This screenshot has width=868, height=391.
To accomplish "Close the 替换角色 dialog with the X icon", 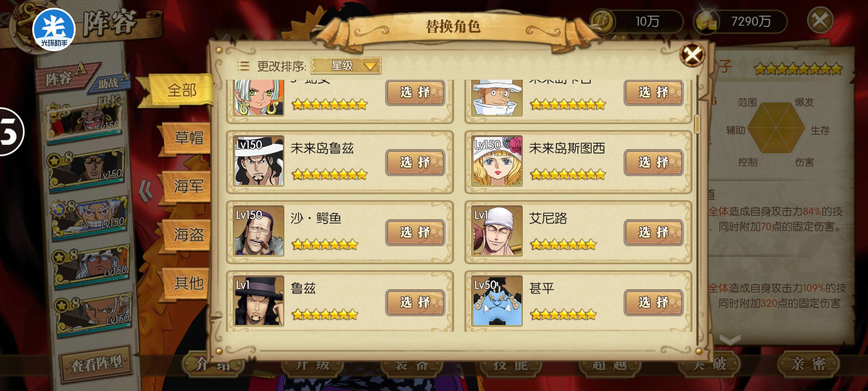I will tap(692, 55).
